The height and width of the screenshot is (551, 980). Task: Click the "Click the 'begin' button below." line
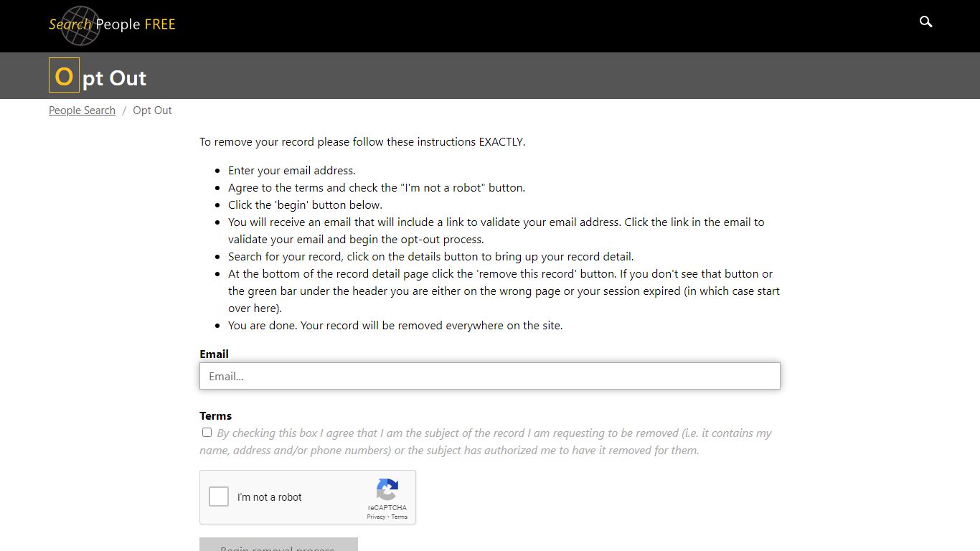click(305, 205)
